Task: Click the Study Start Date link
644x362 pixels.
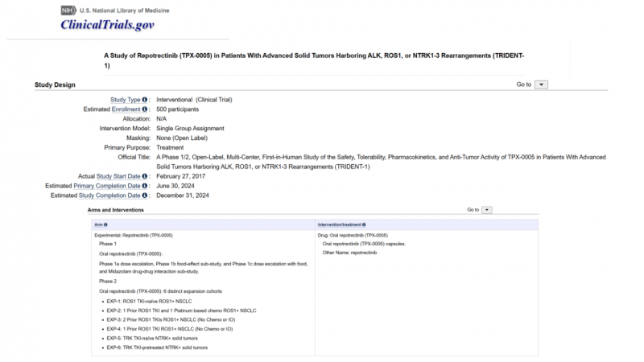Action: pos(118,176)
